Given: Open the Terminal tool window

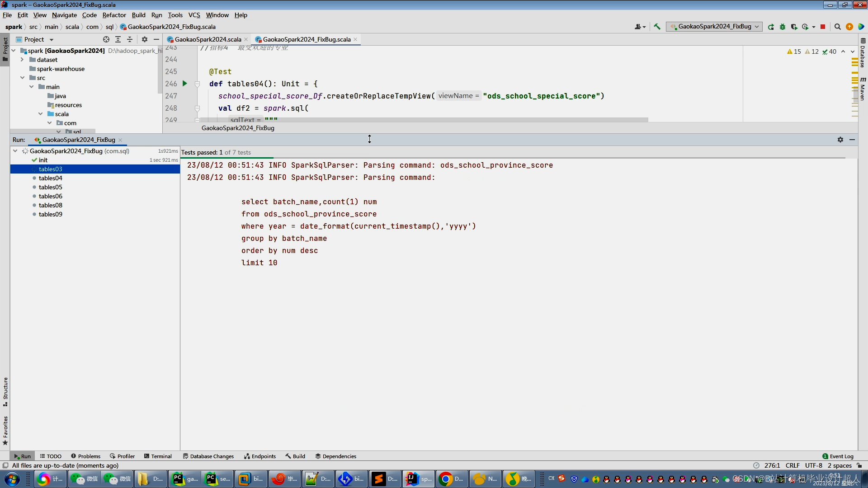Looking at the screenshot, I should (x=158, y=456).
